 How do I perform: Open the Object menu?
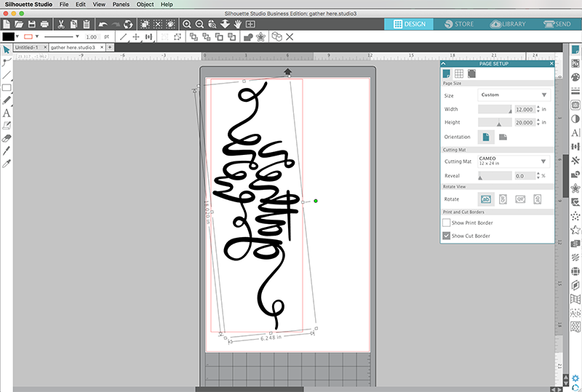tap(145, 4)
